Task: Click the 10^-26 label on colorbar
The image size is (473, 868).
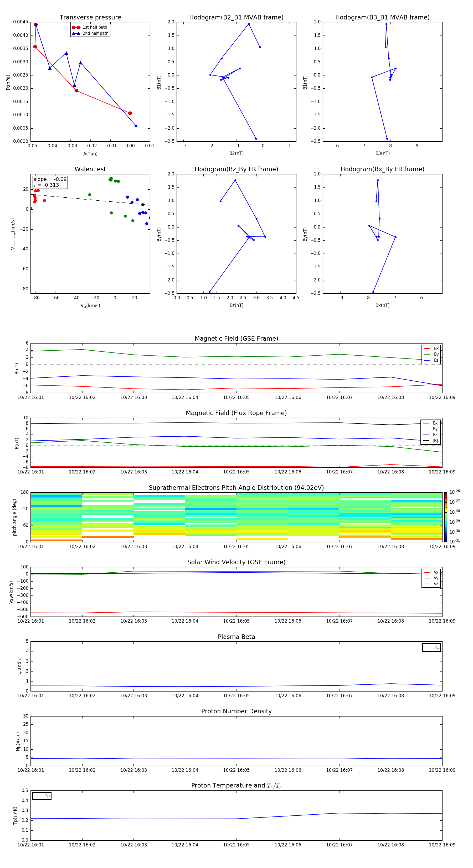Action: 455,492
